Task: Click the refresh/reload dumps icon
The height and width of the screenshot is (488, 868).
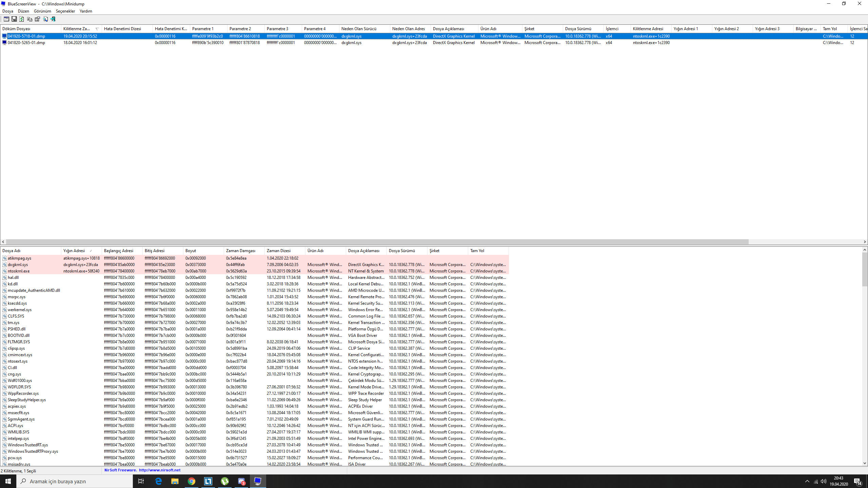Action: click(x=21, y=19)
